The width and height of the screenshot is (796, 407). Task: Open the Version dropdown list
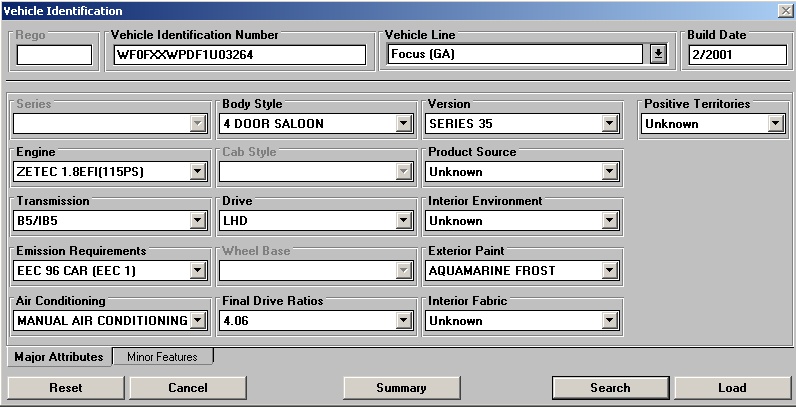(610, 124)
